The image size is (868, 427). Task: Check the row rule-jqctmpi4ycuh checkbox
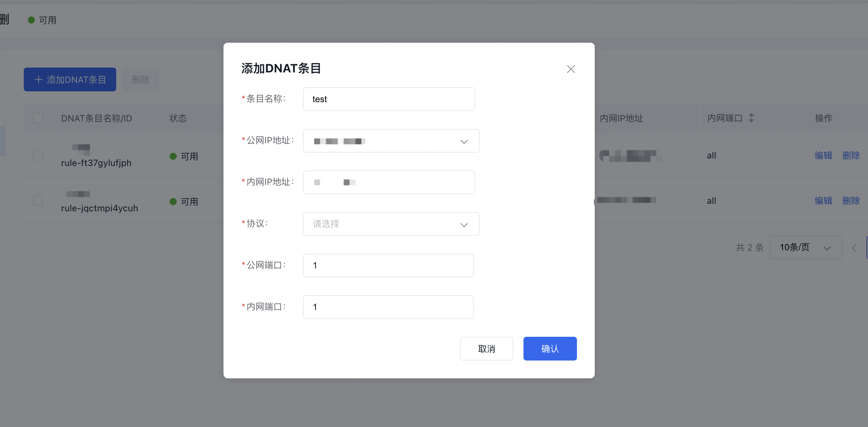pyautogui.click(x=38, y=201)
